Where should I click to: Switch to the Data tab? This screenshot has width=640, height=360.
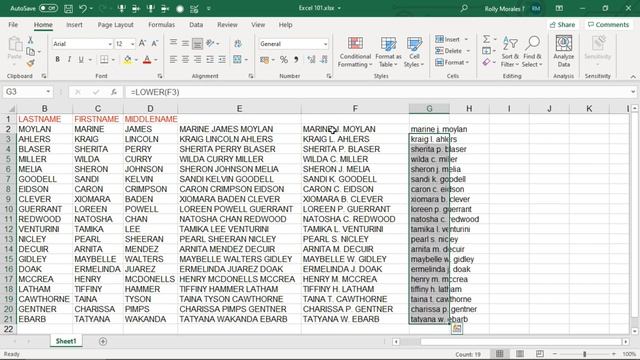coord(196,25)
